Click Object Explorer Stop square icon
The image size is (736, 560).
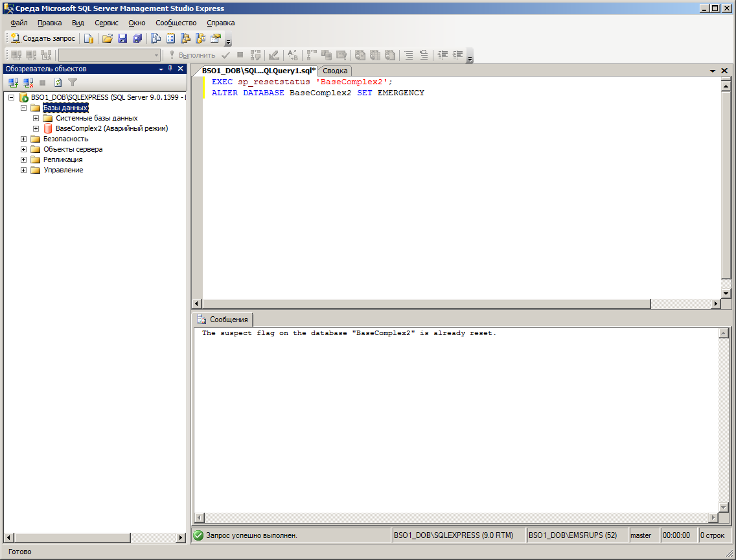click(43, 82)
